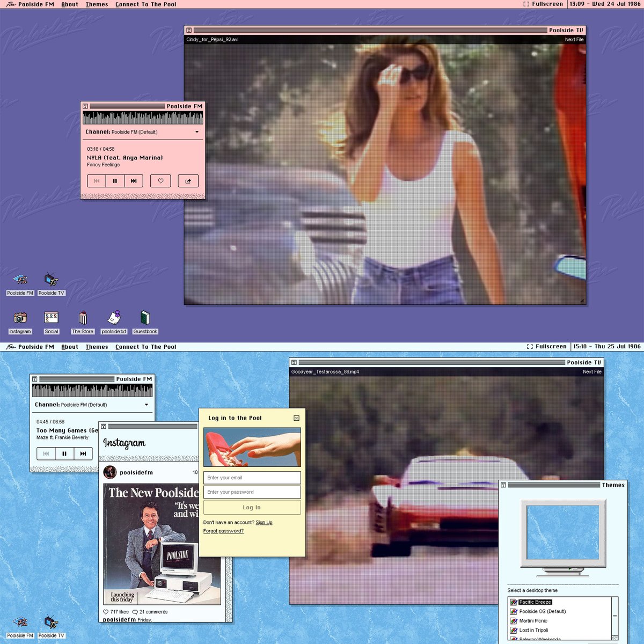Open Connect To The Pool on blue desktop
644x644 pixels.
click(145, 347)
